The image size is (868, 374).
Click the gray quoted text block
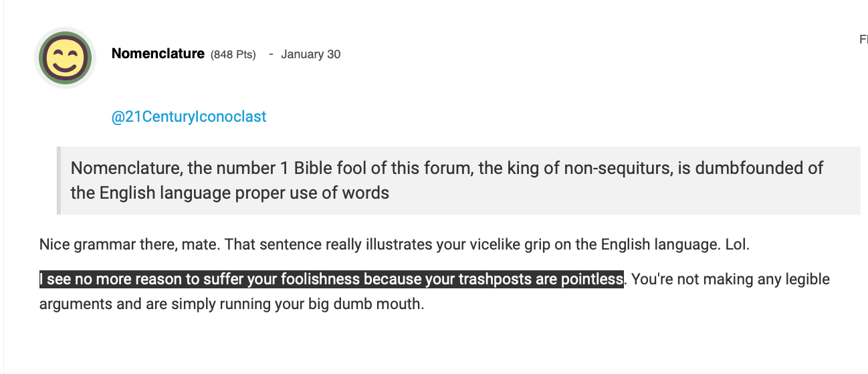click(x=459, y=181)
